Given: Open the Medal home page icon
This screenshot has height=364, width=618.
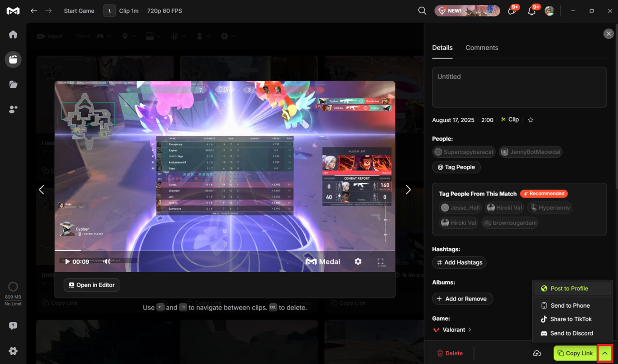Looking at the screenshot, I should [x=13, y=35].
